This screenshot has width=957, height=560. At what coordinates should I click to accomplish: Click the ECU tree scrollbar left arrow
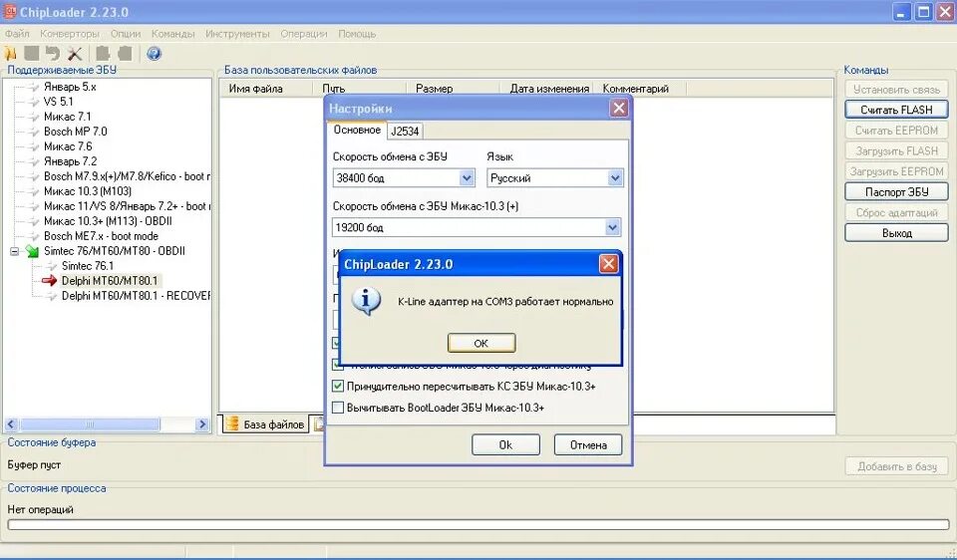(11, 423)
